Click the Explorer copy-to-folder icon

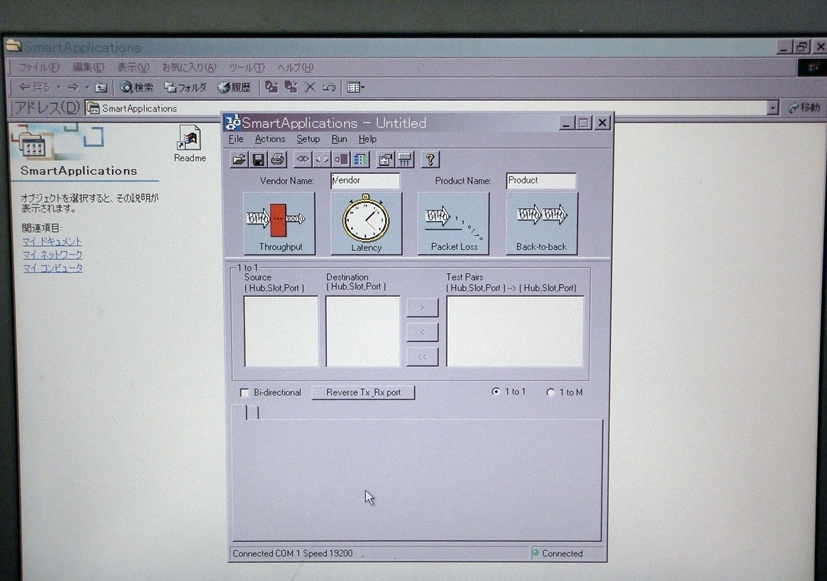click(291, 87)
